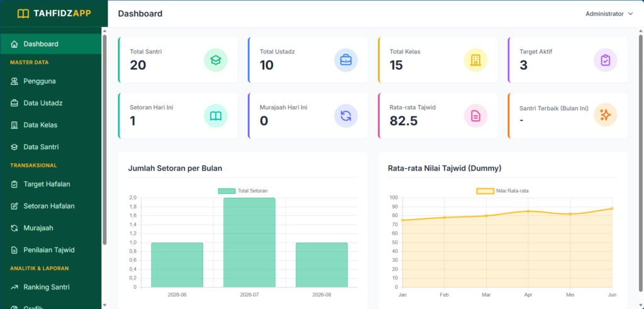Click the chevron beside Administrator
Screen dimensions: 644x309
(631, 14)
